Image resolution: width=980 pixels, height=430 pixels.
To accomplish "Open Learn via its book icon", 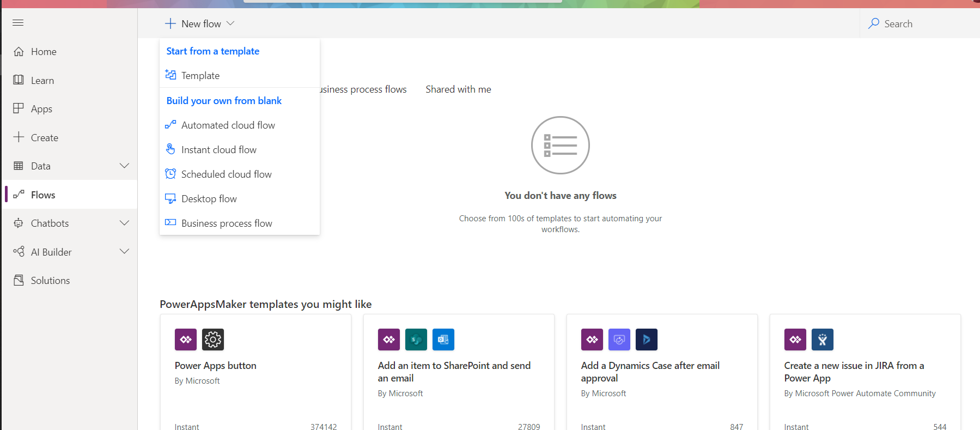I will point(19,80).
